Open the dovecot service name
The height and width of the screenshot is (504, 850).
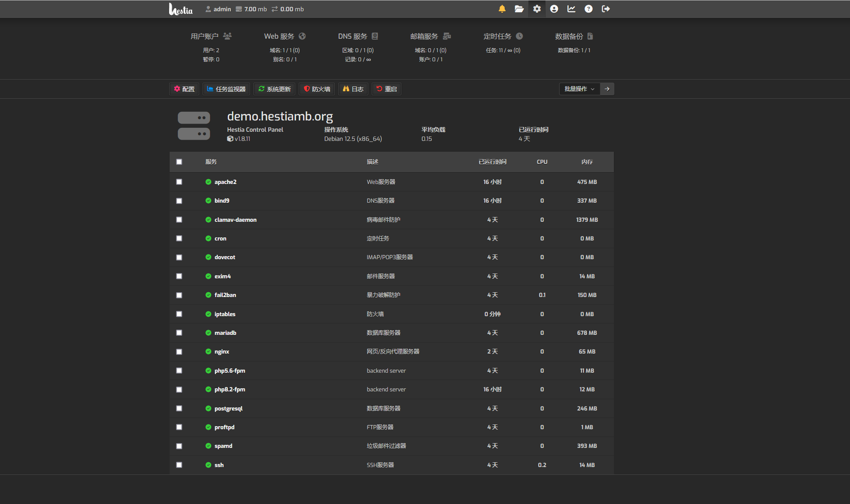(225, 257)
